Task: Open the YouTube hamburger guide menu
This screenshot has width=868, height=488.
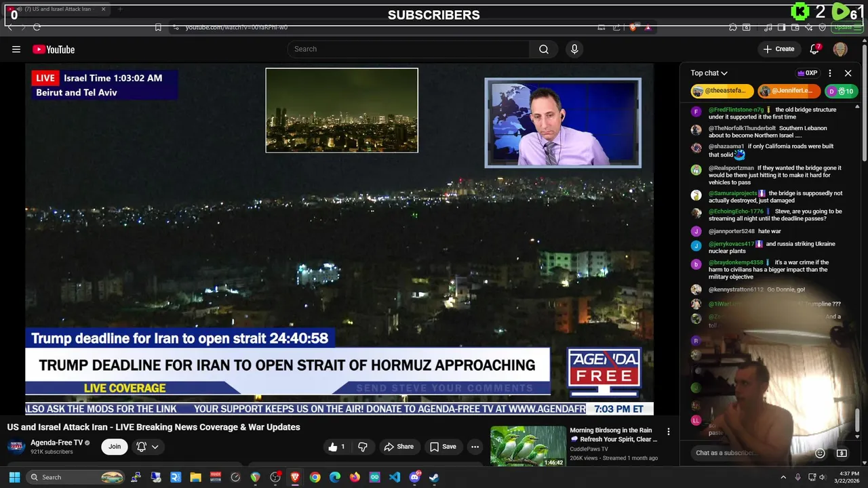Action: pyautogui.click(x=16, y=49)
